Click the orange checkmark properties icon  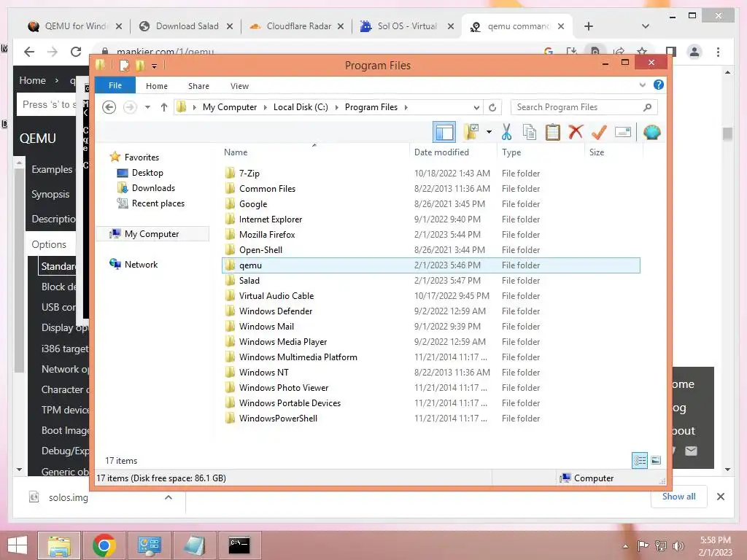point(599,132)
